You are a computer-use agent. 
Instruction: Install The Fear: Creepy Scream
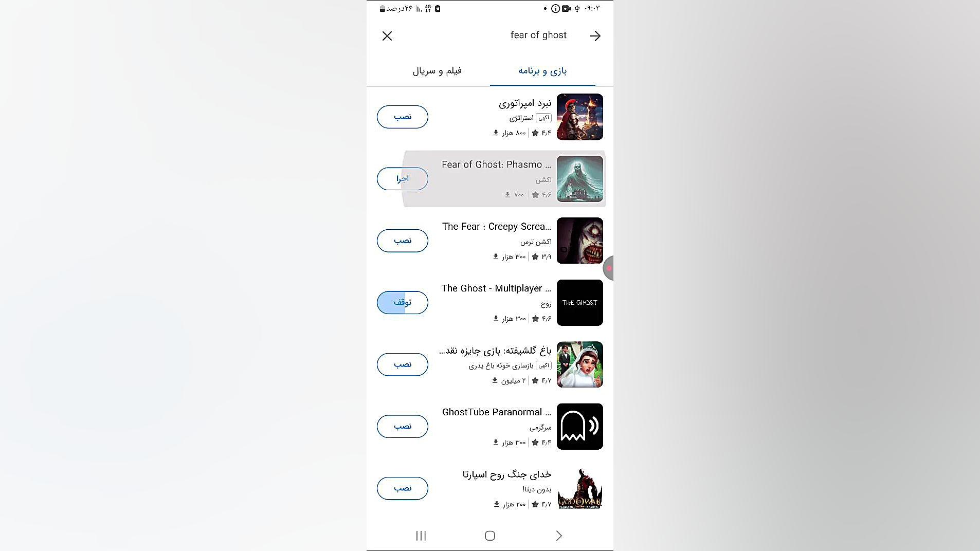tap(403, 241)
